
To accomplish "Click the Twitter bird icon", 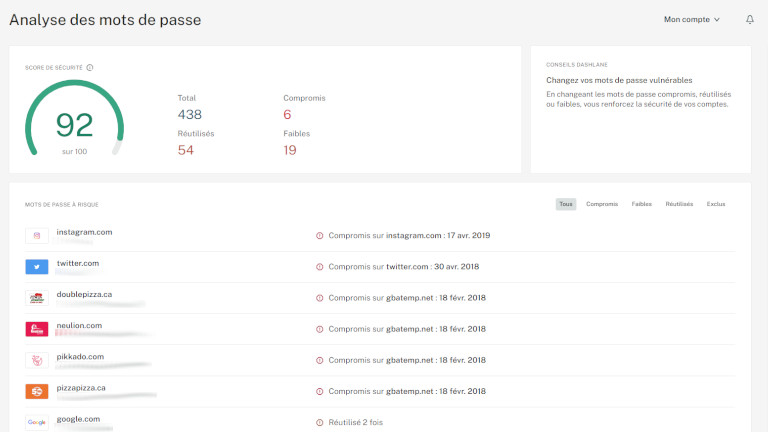I will [x=37, y=267].
